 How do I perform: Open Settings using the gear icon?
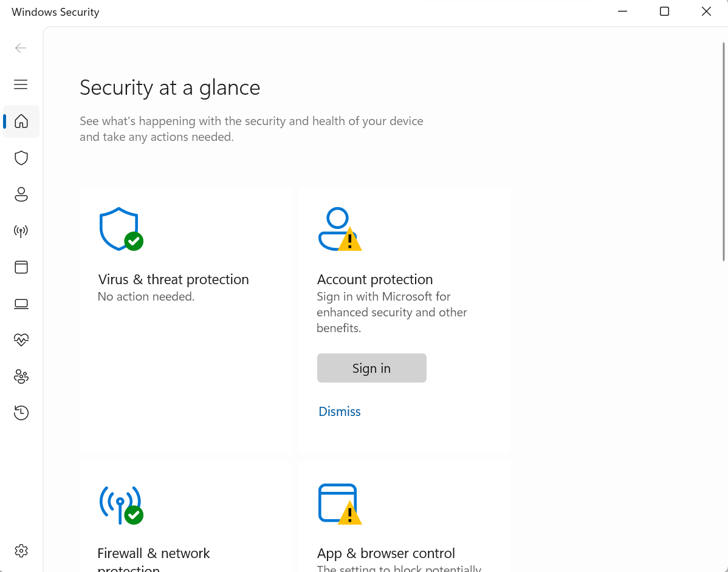[x=21, y=550]
